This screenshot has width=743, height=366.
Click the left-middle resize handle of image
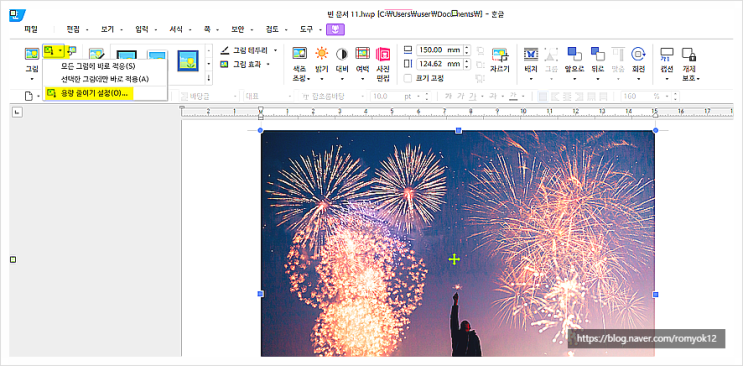(x=260, y=294)
